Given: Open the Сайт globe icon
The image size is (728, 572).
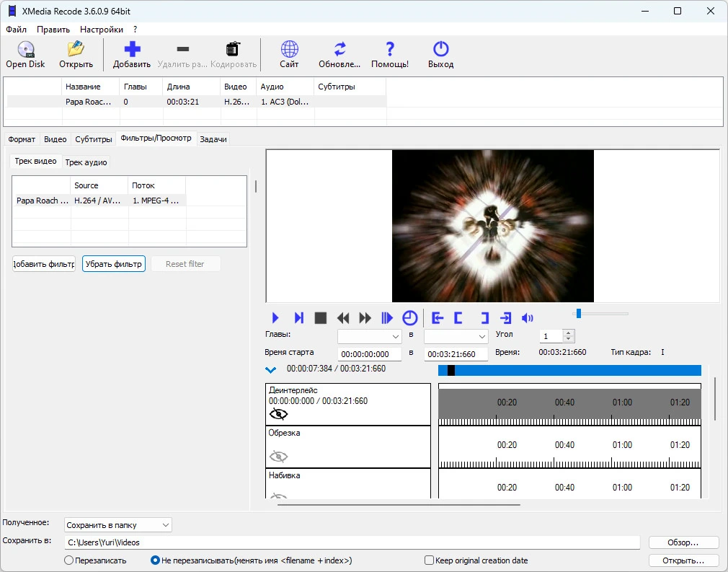Looking at the screenshot, I should tap(289, 49).
